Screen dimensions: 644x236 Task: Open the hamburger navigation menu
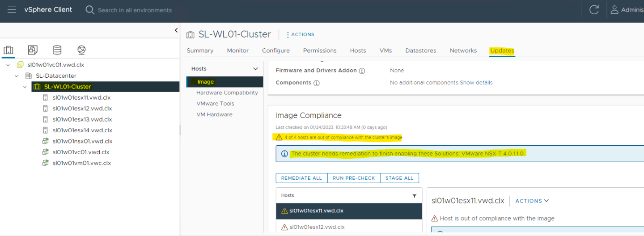click(x=12, y=10)
